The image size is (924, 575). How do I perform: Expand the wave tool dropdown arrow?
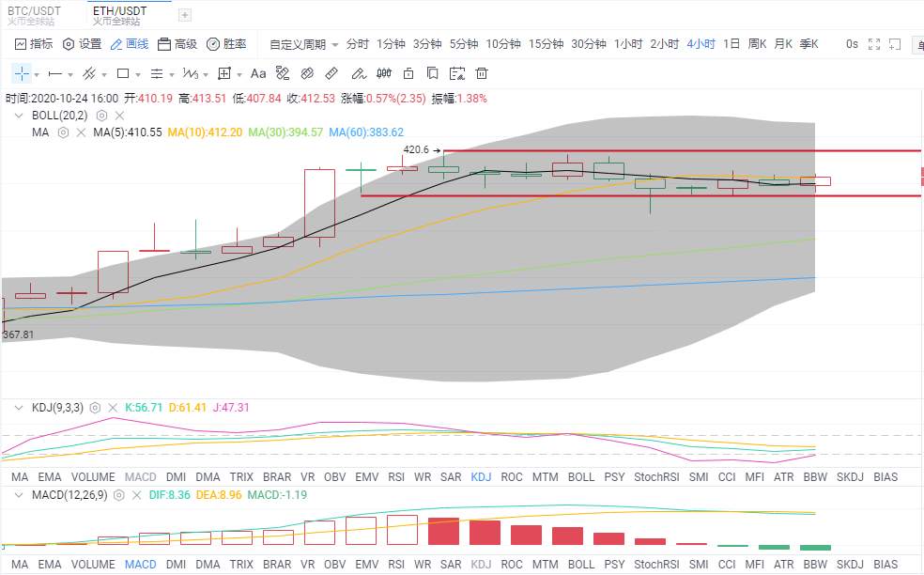(x=206, y=75)
